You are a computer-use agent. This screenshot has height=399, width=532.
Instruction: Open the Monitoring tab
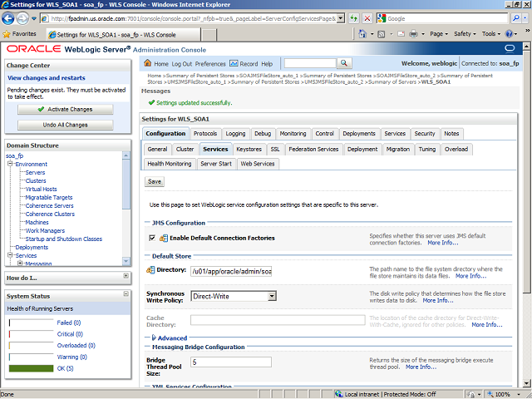[x=293, y=133]
